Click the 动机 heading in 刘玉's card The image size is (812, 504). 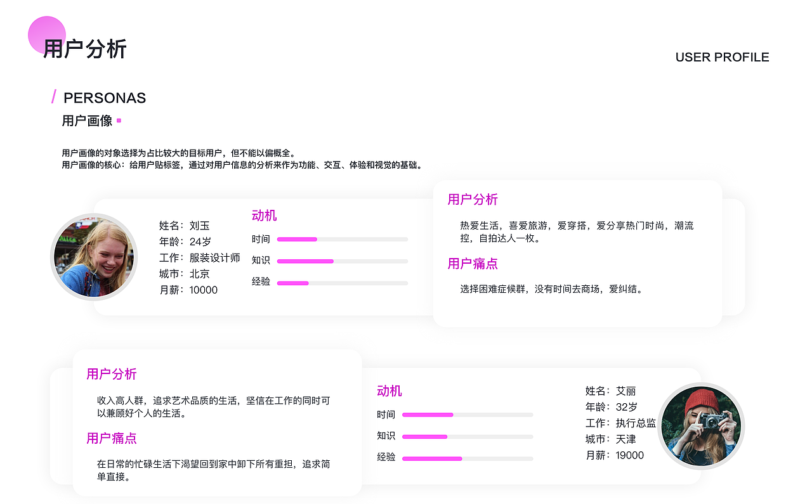click(264, 216)
